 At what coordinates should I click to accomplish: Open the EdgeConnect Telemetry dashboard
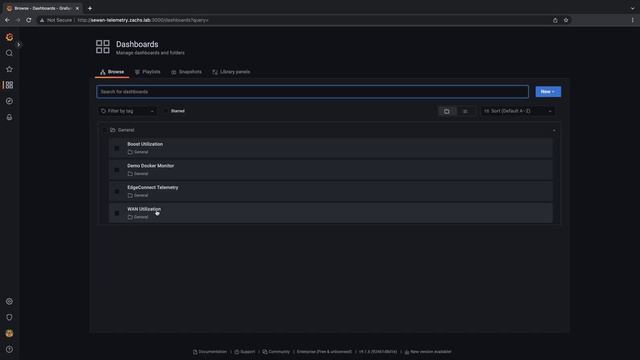click(x=153, y=187)
